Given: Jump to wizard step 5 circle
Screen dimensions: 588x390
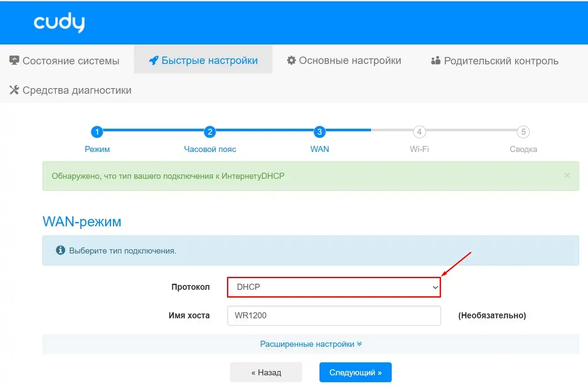Looking at the screenshot, I should point(523,132).
